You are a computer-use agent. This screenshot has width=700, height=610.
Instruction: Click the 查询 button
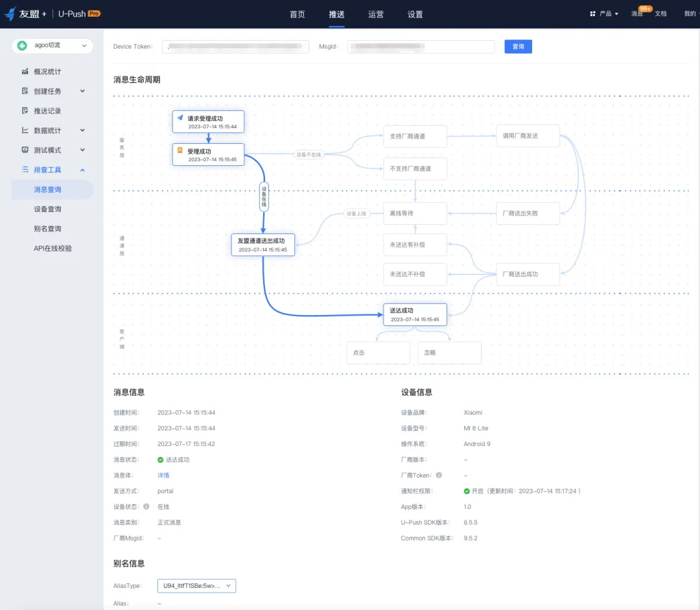518,46
